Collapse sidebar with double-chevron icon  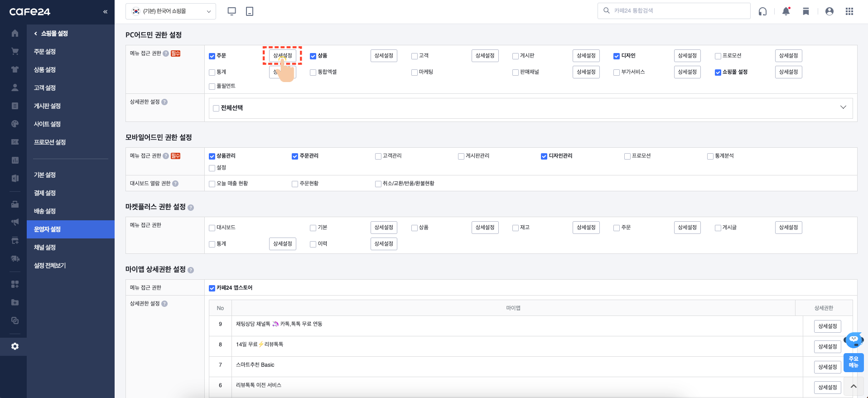point(105,12)
